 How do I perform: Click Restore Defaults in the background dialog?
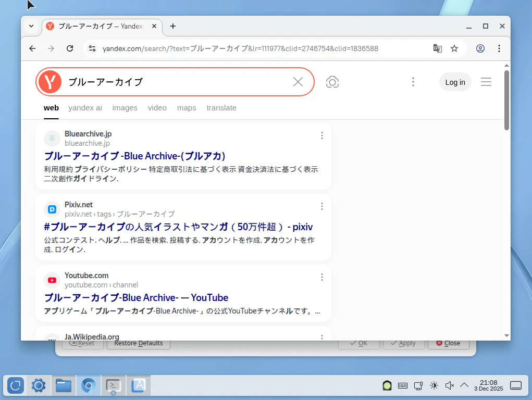tap(139, 343)
